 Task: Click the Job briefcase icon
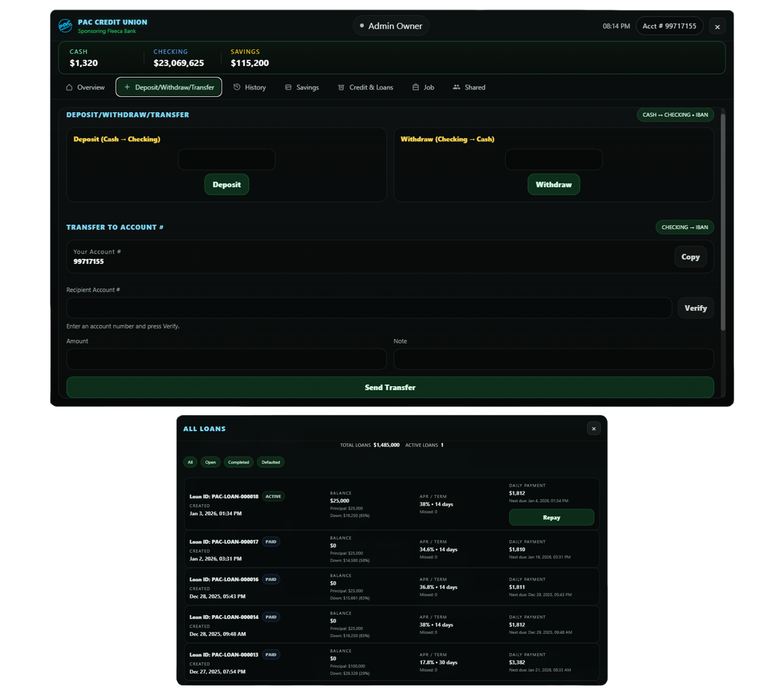[416, 87]
